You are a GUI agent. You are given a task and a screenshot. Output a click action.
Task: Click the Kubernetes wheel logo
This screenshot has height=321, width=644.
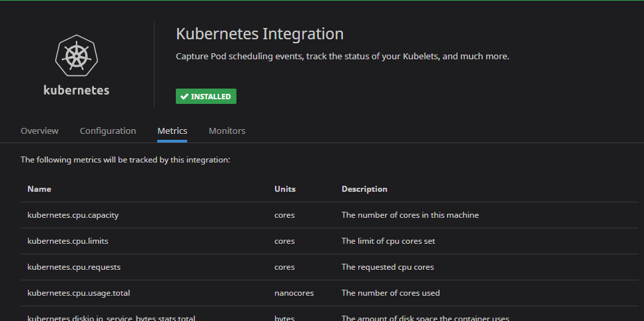click(77, 56)
